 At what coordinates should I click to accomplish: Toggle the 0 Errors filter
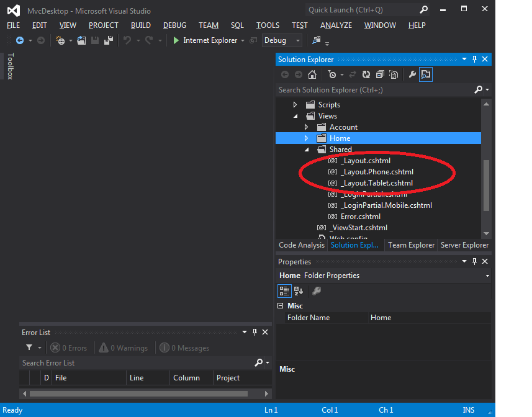[x=68, y=348]
